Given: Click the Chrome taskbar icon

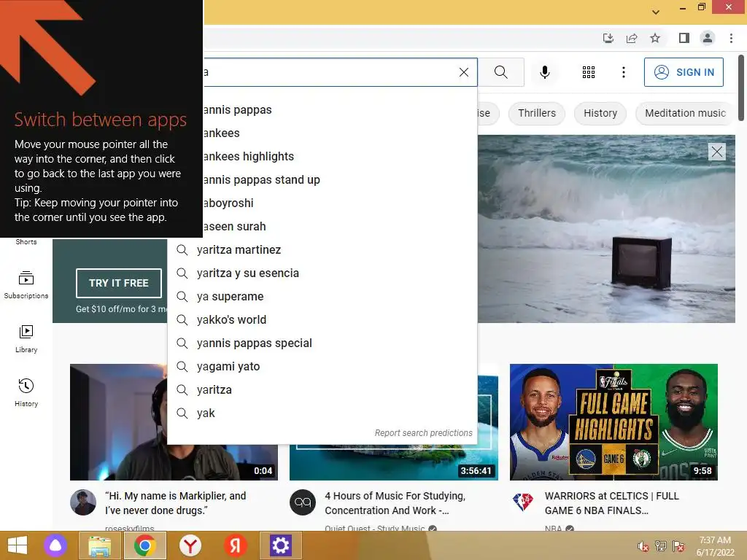Looking at the screenshot, I should coord(145,545).
